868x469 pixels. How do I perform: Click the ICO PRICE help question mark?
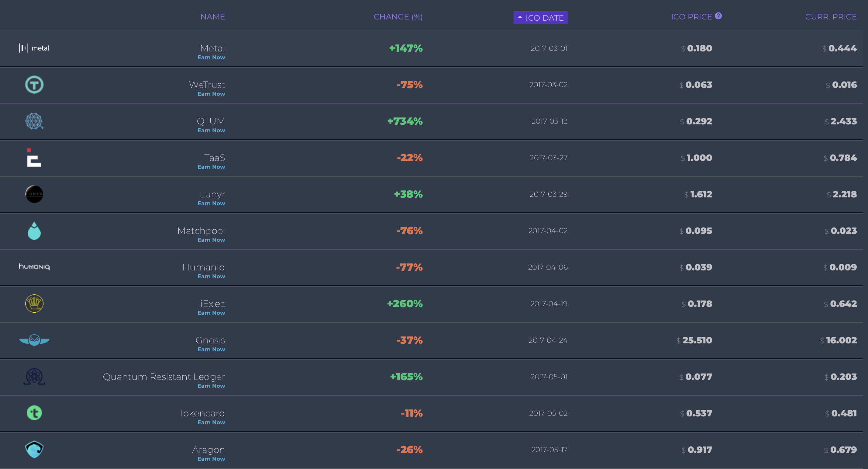coord(718,16)
